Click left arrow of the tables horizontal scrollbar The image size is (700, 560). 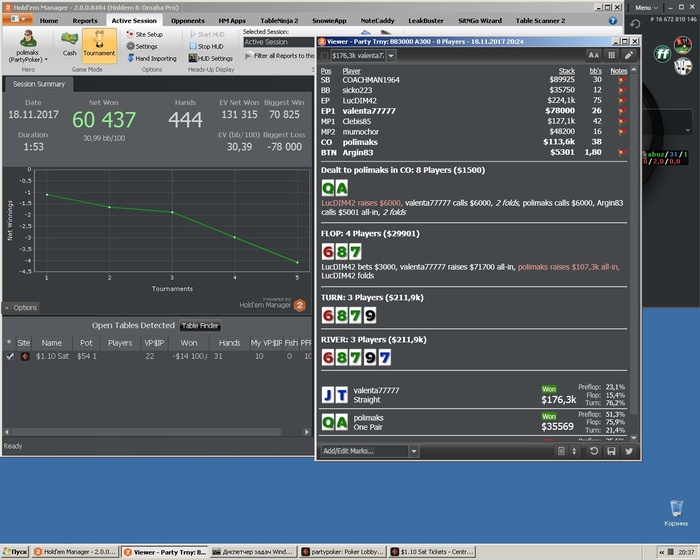coord(6,432)
